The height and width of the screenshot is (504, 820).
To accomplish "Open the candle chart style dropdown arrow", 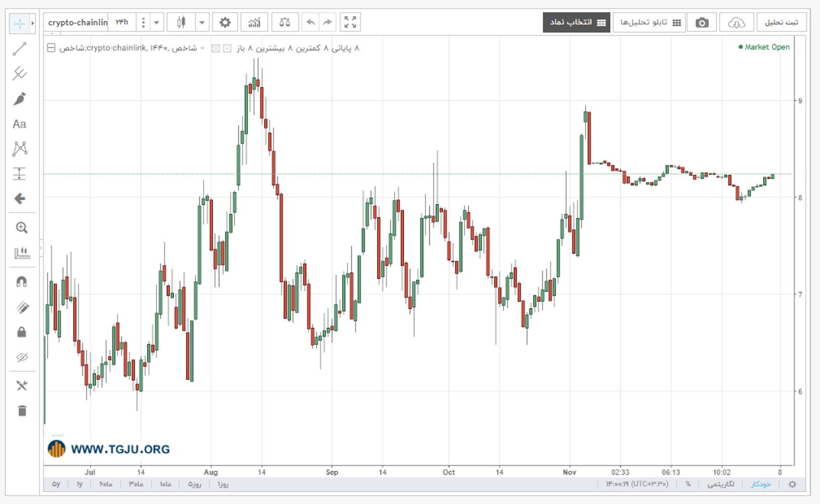I will [x=202, y=22].
